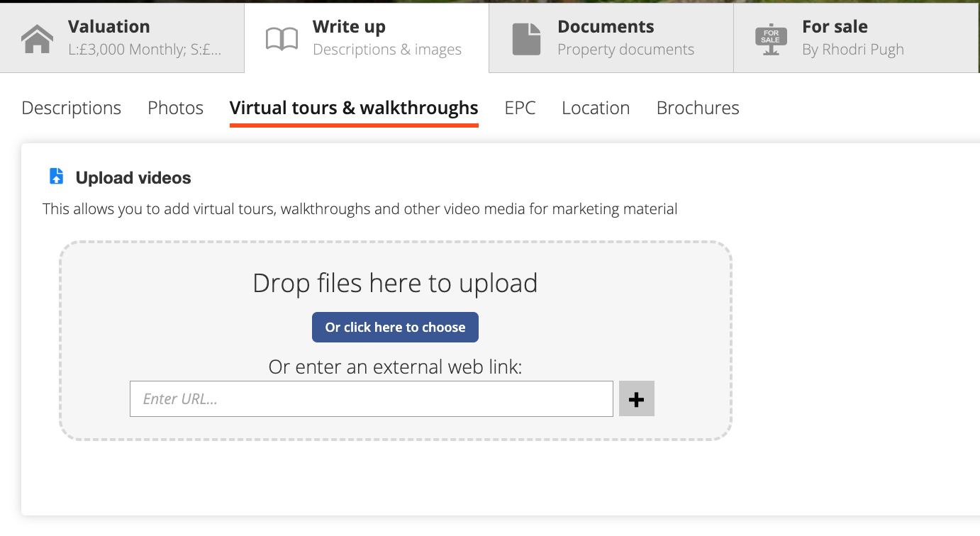This screenshot has width=980, height=536.
Task: Click the Documents file icon
Action: coord(526,39)
